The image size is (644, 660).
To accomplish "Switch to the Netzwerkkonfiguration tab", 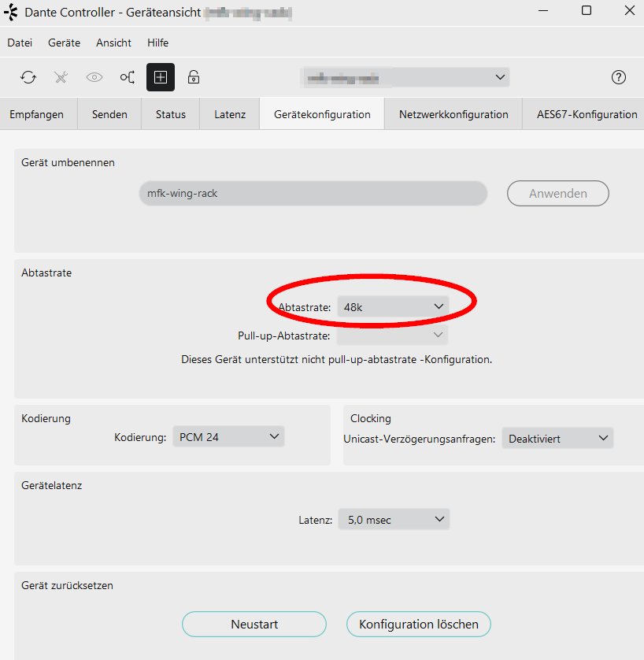I will click(x=453, y=114).
